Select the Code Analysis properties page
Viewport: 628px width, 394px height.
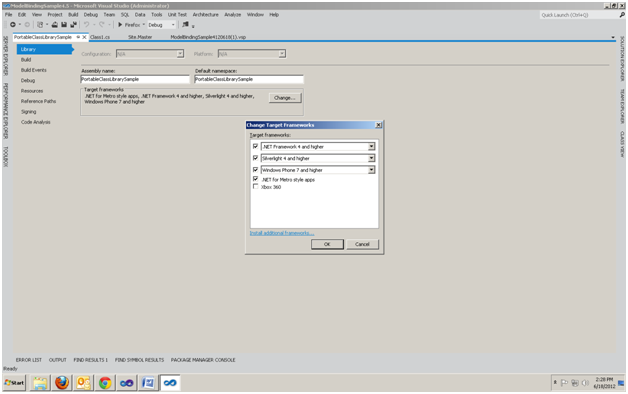point(36,122)
